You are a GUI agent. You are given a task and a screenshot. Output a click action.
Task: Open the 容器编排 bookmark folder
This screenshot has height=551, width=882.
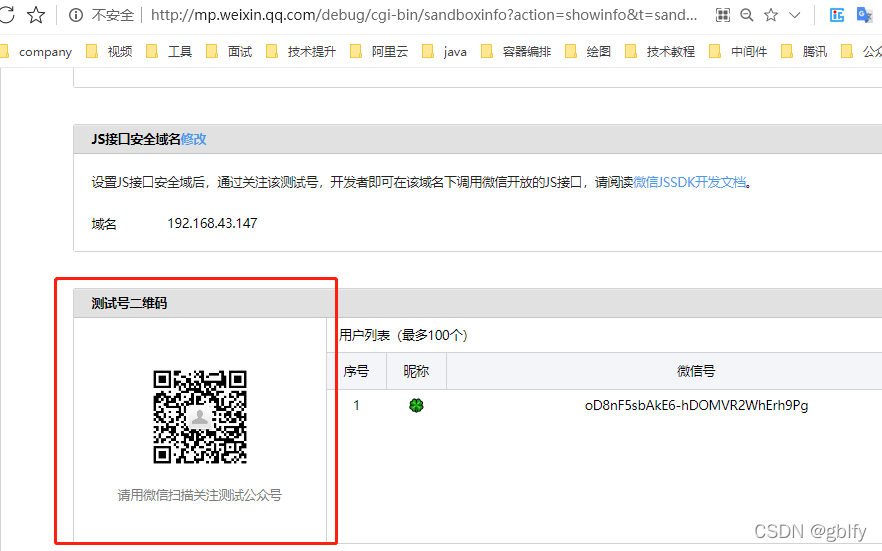pos(516,52)
